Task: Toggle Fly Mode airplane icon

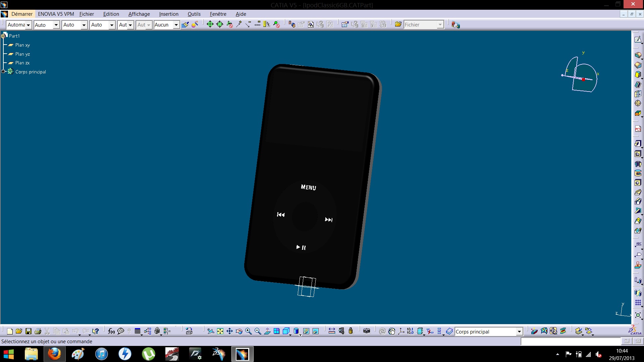Action: click(x=211, y=331)
